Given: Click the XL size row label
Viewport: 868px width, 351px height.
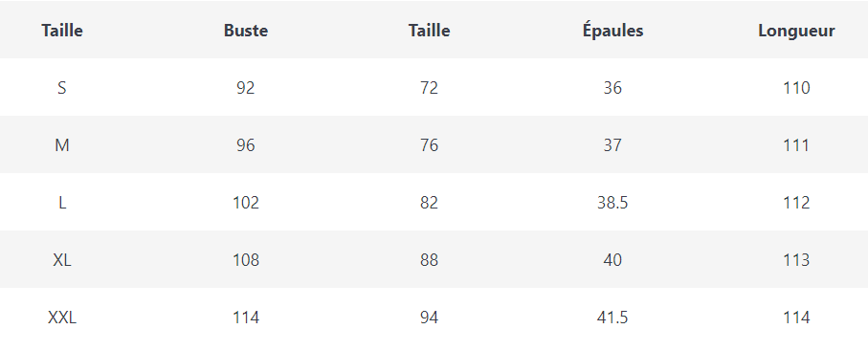Looking at the screenshot, I should [x=62, y=259].
